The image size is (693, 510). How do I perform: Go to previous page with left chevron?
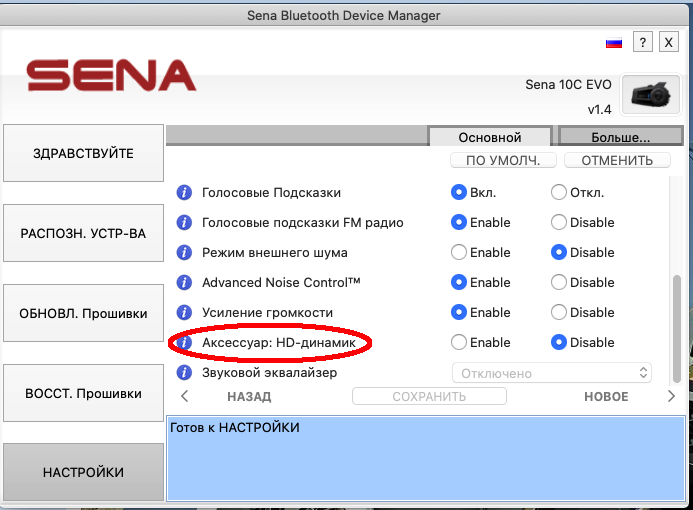pos(184,396)
